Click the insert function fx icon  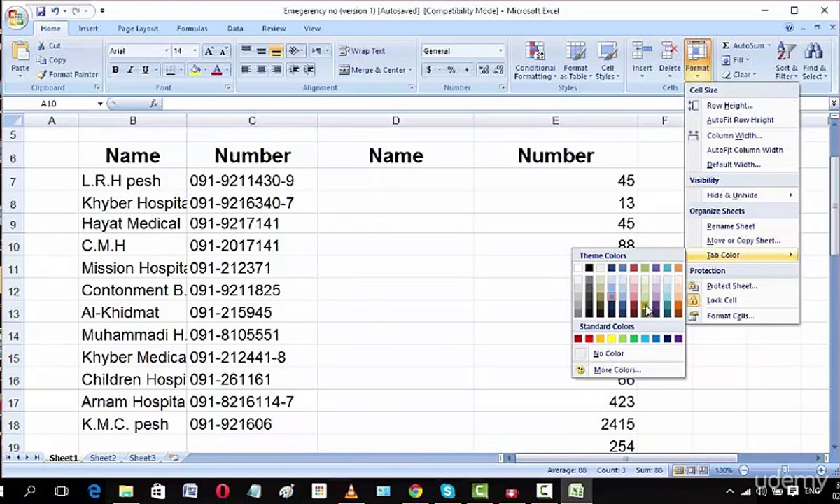click(x=154, y=104)
